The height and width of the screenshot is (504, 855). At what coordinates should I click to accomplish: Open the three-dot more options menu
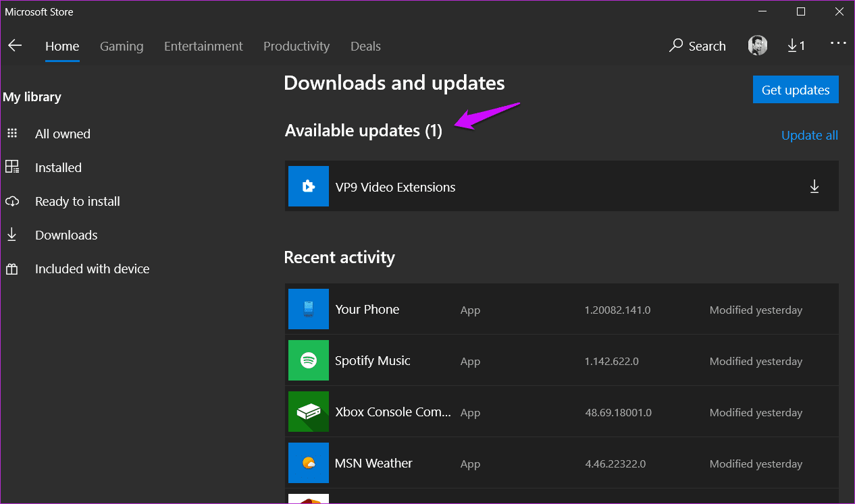[838, 43]
